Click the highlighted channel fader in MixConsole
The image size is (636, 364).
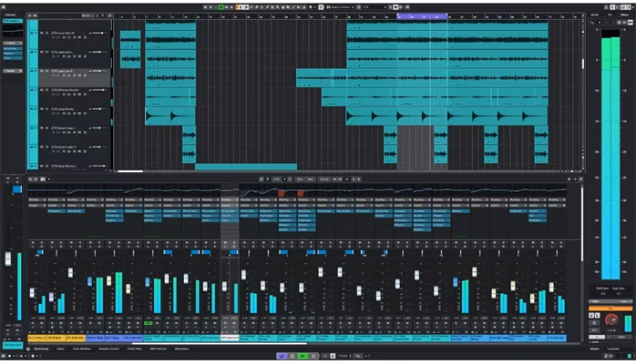(x=224, y=287)
